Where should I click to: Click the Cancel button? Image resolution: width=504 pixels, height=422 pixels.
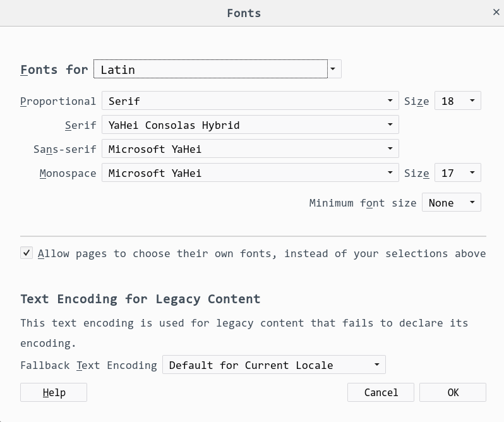click(x=381, y=392)
